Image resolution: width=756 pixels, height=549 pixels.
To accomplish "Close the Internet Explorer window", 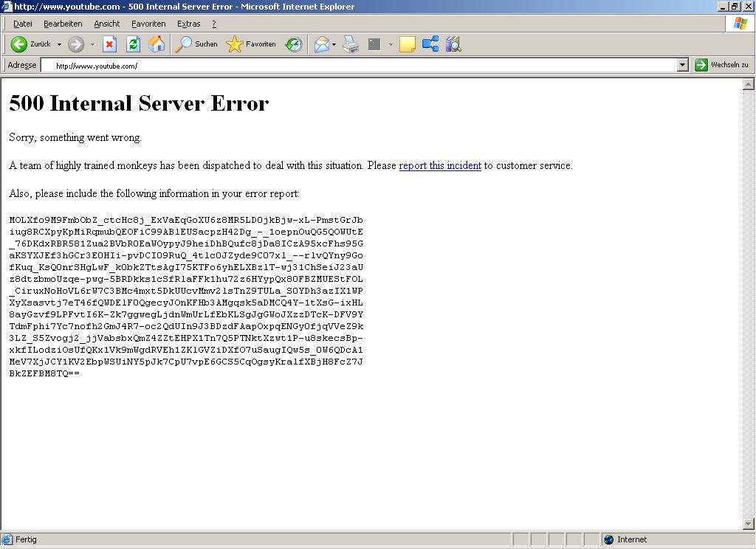I will click(x=748, y=6).
